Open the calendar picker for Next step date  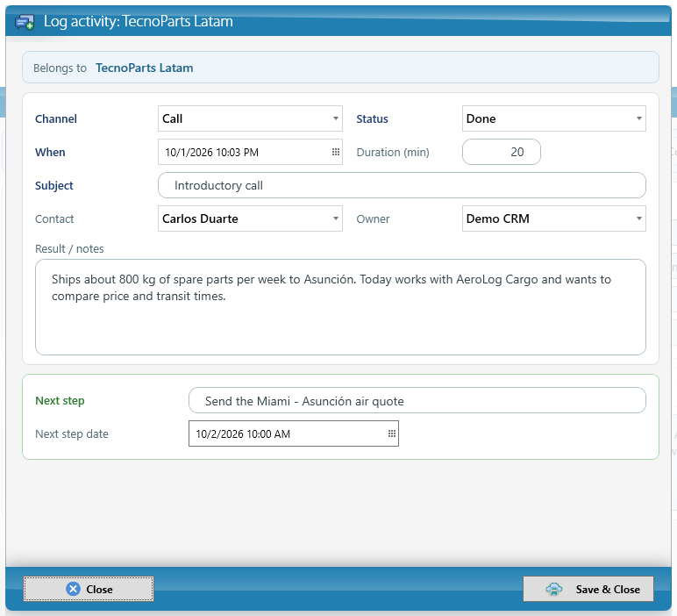click(x=392, y=433)
